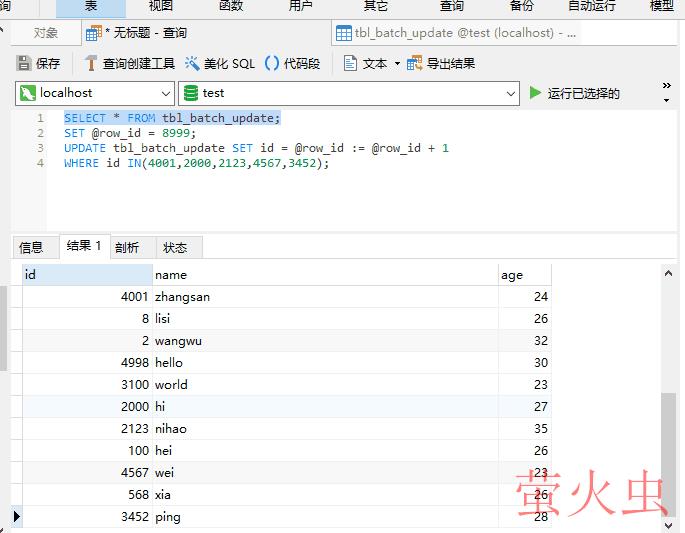Open the Profile (剖析) tab

(127, 247)
